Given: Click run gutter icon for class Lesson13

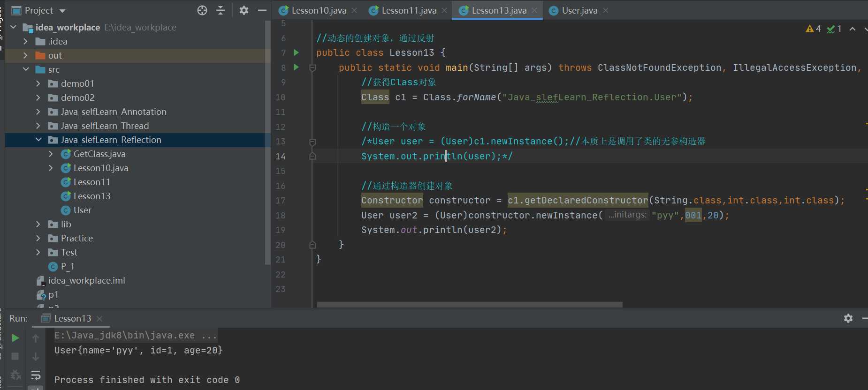Looking at the screenshot, I should [296, 52].
